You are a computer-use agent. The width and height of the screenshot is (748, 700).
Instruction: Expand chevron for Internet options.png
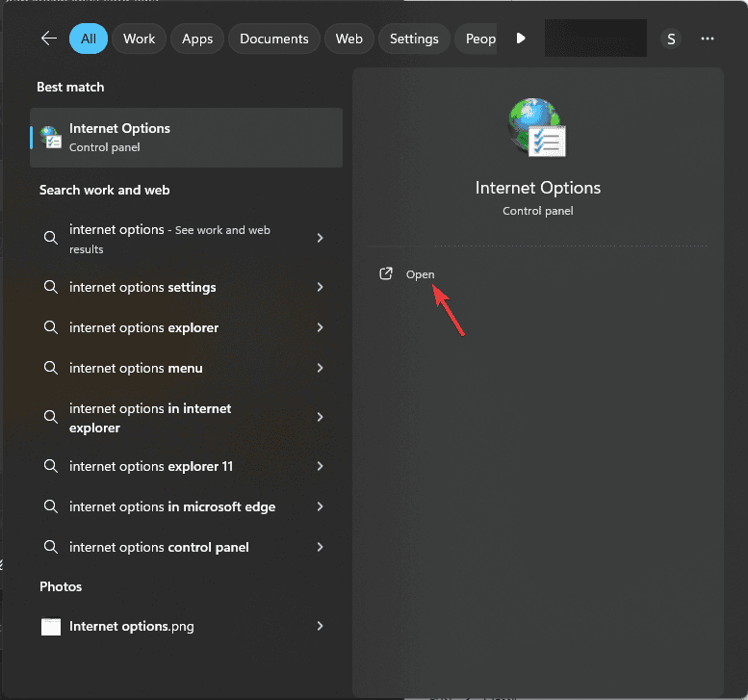[x=321, y=626]
